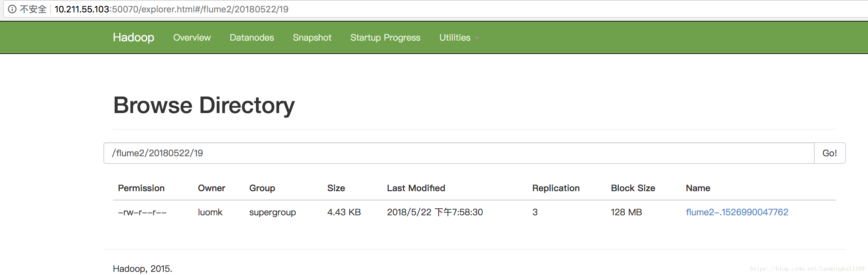Click the Last Modified column header
The width and height of the screenshot is (868, 275).
416,188
